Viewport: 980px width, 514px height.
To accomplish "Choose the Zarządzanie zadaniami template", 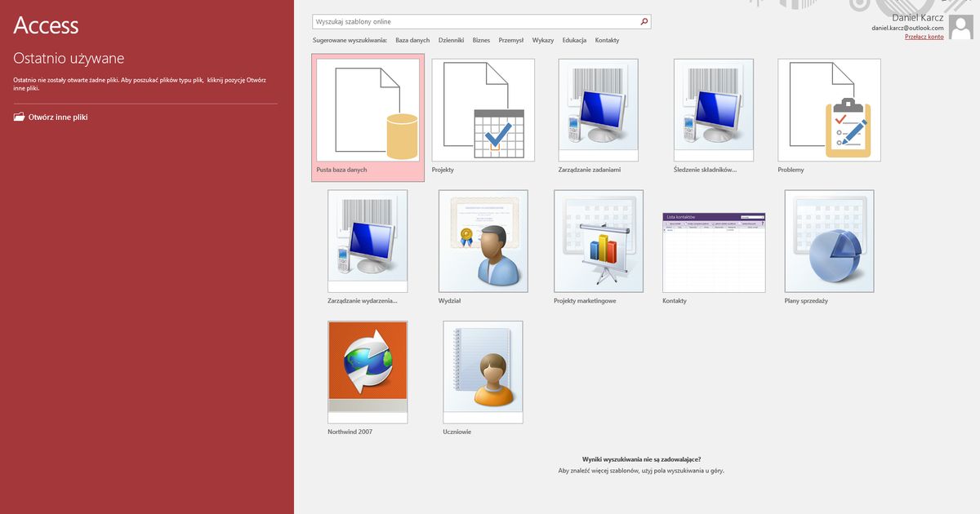I will 599,110.
